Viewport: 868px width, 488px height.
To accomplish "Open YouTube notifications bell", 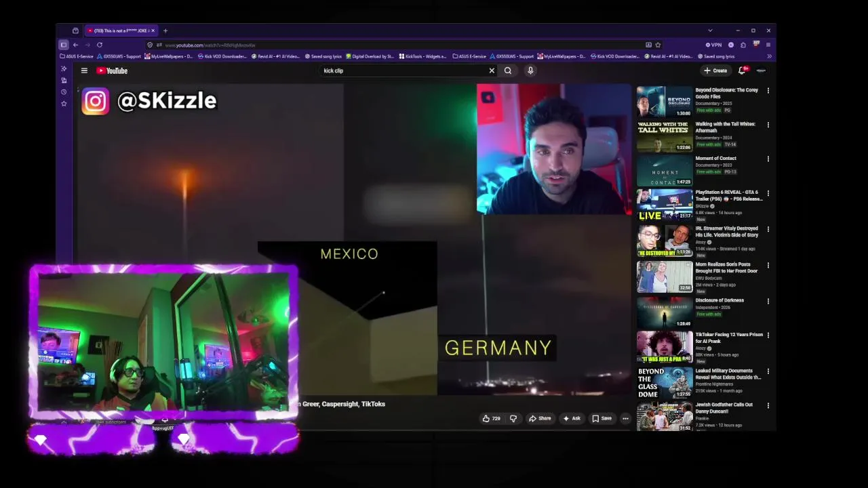I will 743,70.
